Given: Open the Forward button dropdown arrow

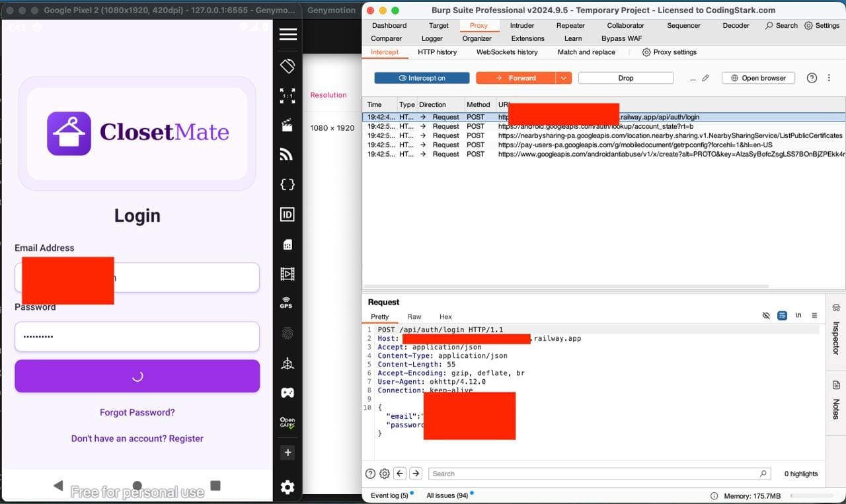Looking at the screenshot, I should point(563,78).
